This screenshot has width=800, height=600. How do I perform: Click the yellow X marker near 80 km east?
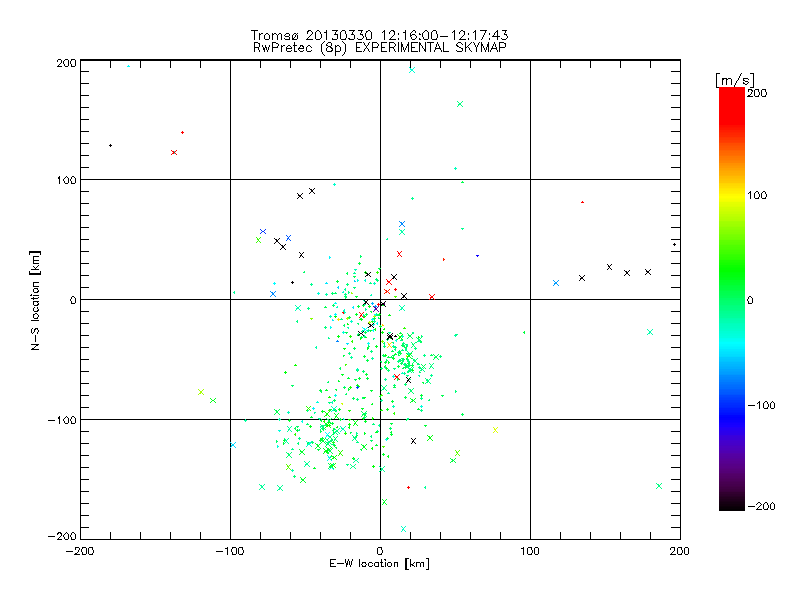[495, 430]
